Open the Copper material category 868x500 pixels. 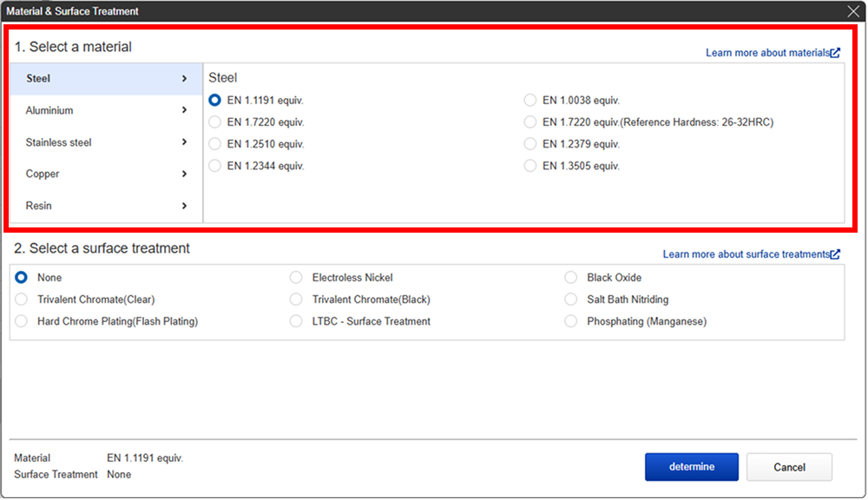[106, 174]
